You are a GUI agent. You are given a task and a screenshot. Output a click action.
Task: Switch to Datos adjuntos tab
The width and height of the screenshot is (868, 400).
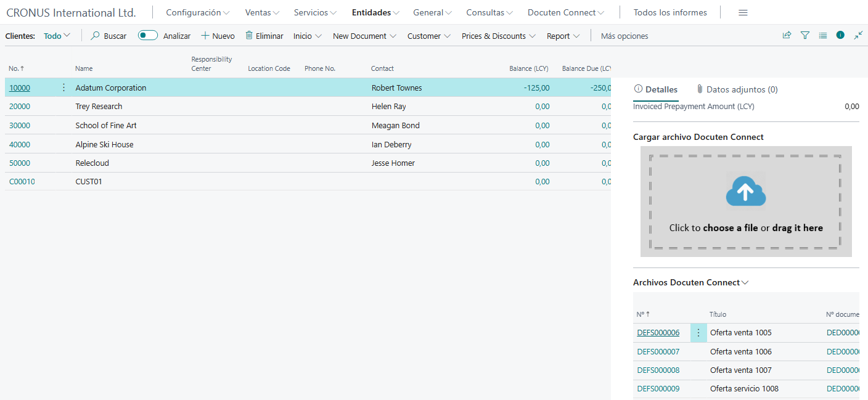[737, 89]
